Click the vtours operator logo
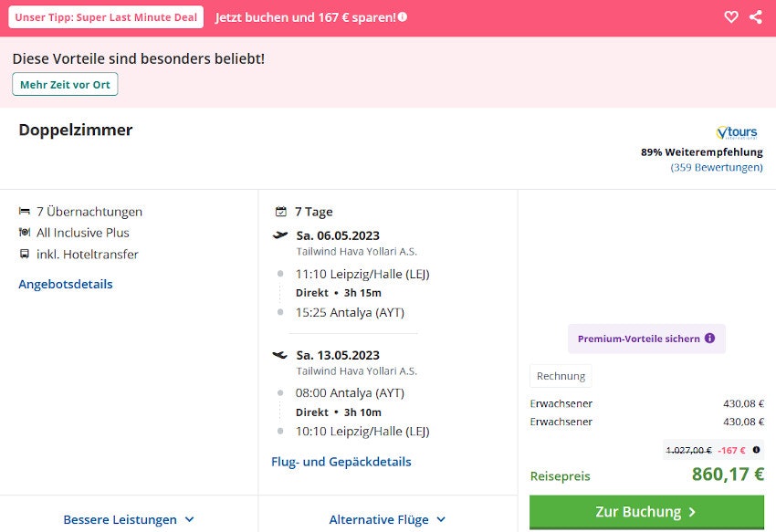 (x=737, y=132)
